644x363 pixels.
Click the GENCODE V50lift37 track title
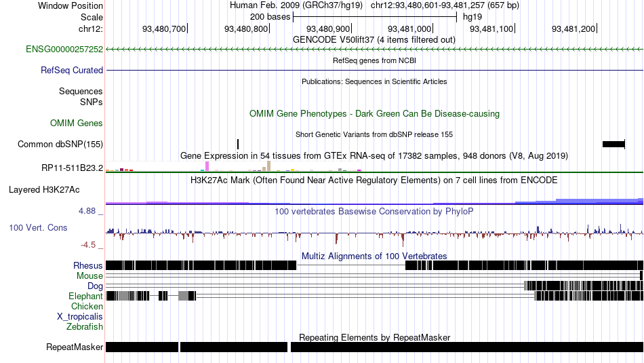tap(374, 40)
